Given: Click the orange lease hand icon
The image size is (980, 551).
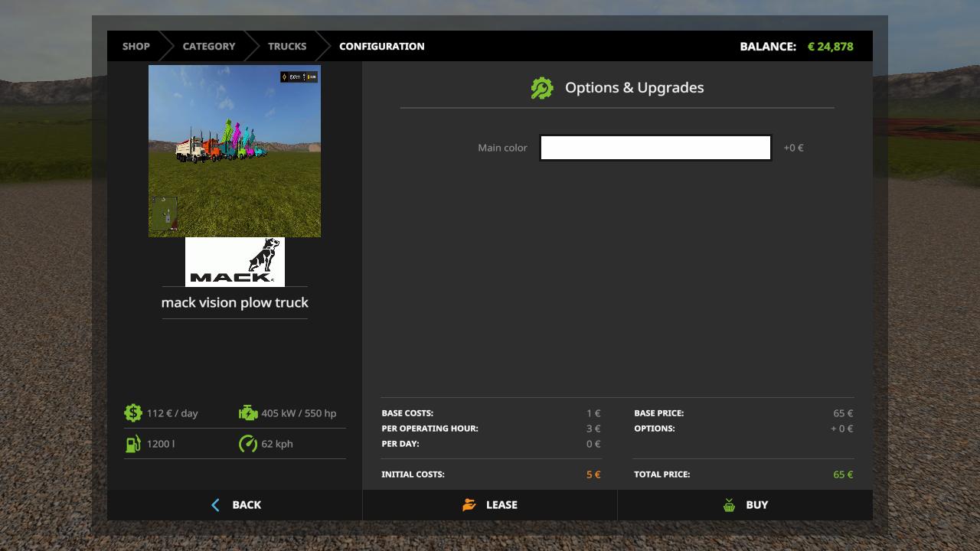Looking at the screenshot, I should click(x=469, y=505).
